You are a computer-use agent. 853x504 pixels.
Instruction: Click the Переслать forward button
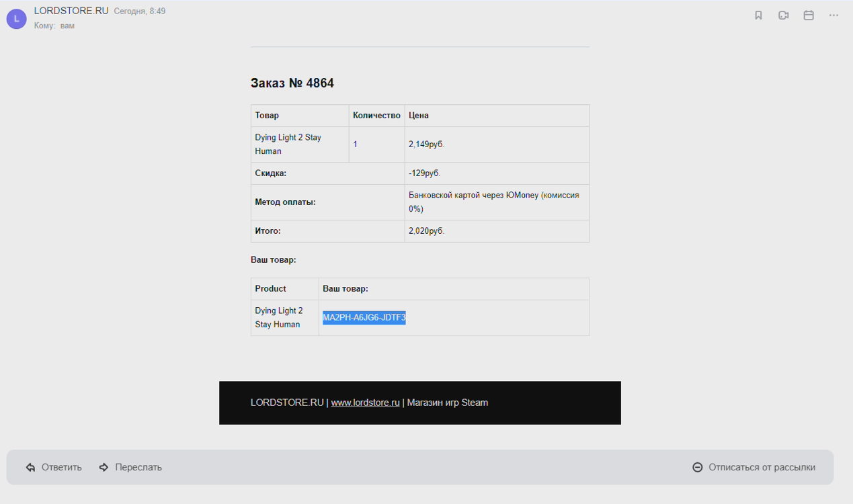[x=130, y=467]
